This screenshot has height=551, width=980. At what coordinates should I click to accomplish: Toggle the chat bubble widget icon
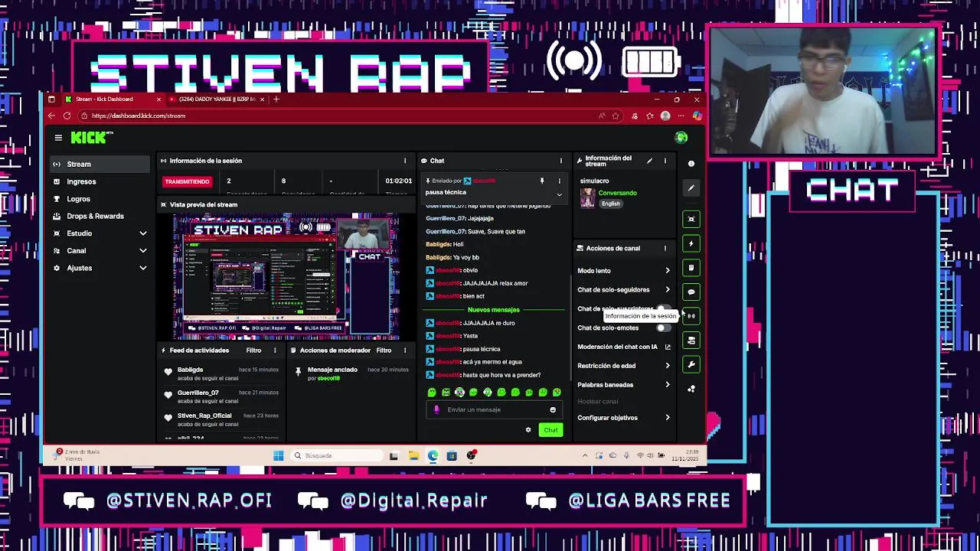691,292
